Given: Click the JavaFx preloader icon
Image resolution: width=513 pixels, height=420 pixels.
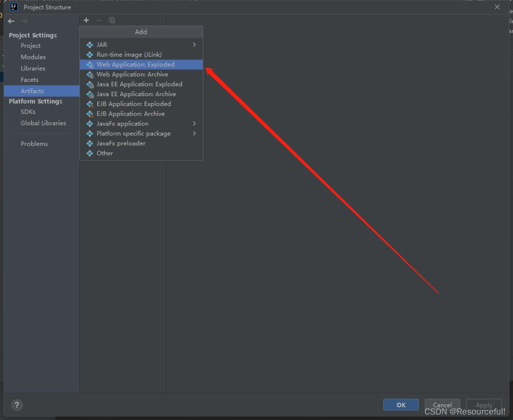Looking at the screenshot, I should coord(90,143).
